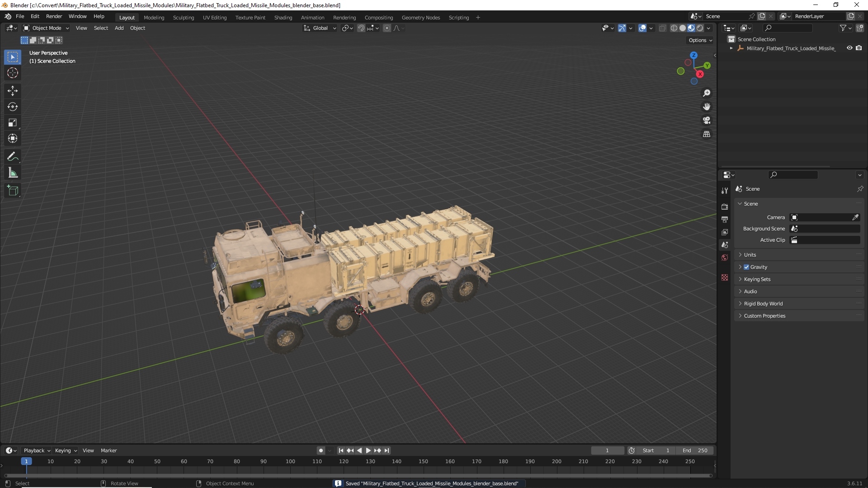Click the zoom viewport magnifier icon
Viewport: 868px width, 488px height.
click(706, 93)
